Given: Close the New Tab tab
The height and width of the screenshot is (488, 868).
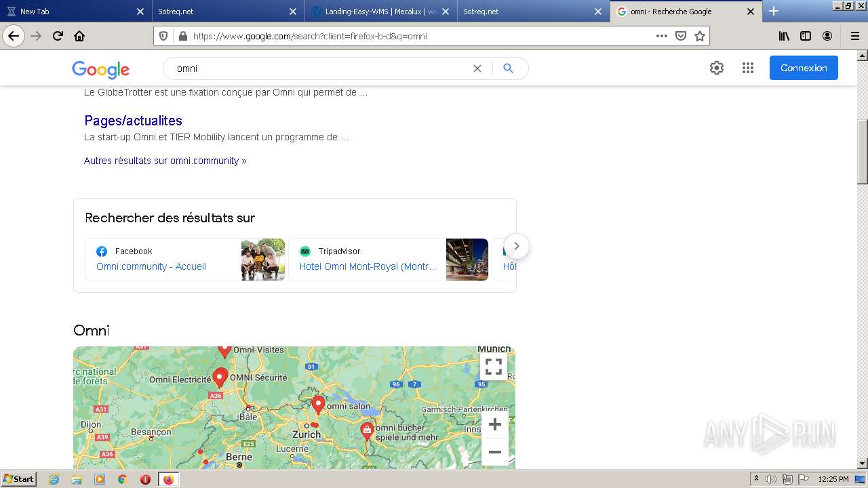Looking at the screenshot, I should click(x=140, y=12).
